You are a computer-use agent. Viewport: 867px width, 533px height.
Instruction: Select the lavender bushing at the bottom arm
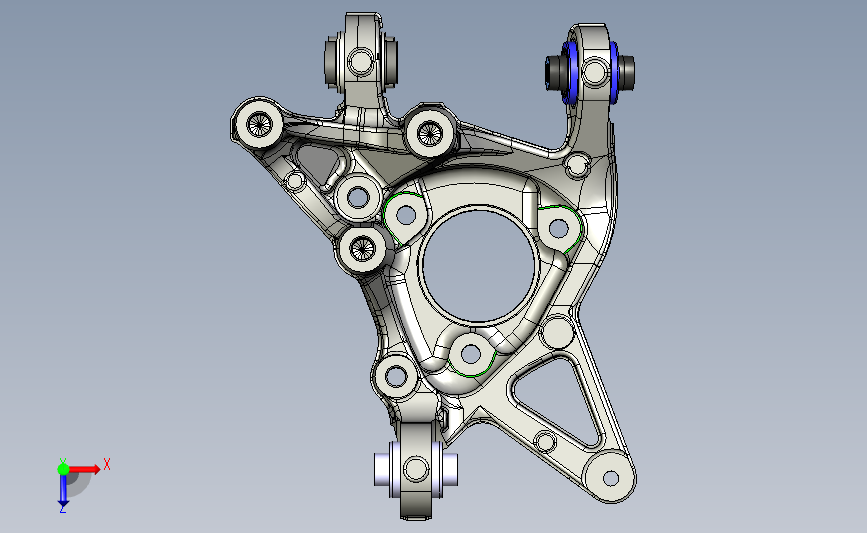(x=415, y=469)
